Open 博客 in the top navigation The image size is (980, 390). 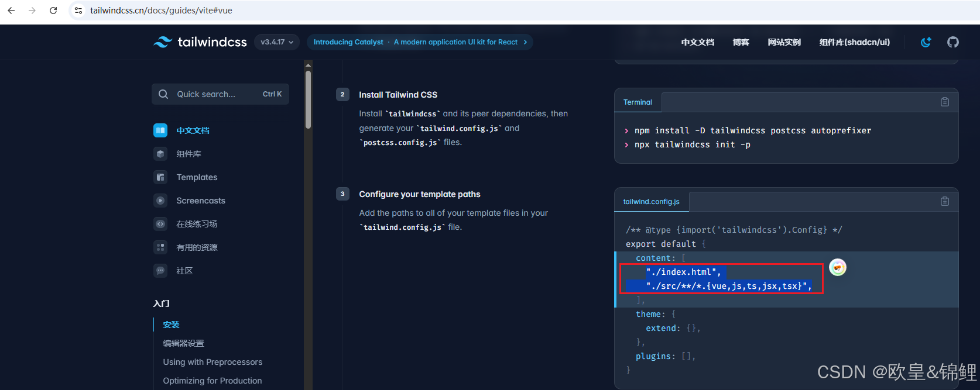(x=741, y=42)
